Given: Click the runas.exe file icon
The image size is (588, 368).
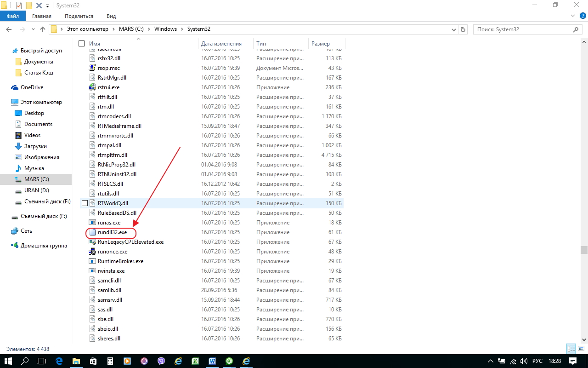Looking at the screenshot, I should click(x=92, y=223).
